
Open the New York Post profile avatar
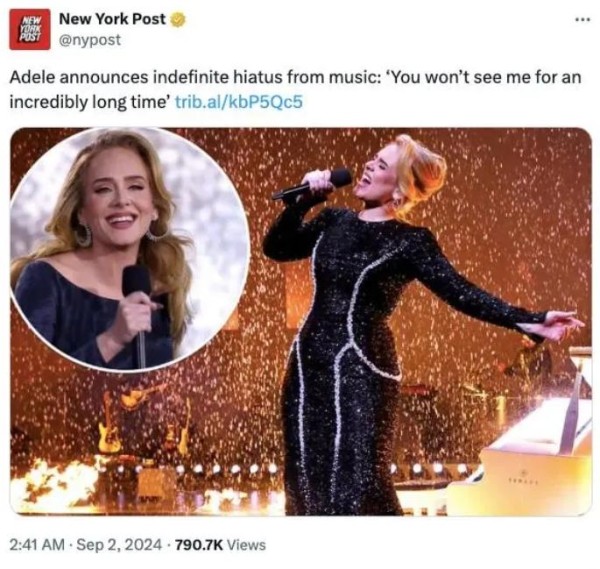[30, 30]
